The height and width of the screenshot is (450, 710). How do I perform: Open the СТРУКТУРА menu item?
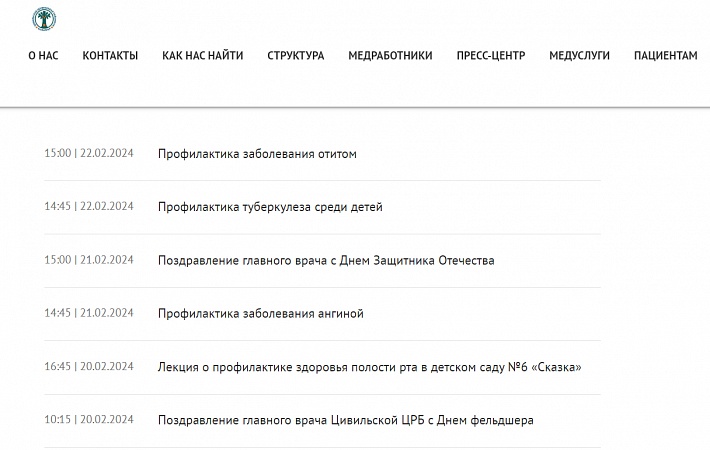pos(296,56)
